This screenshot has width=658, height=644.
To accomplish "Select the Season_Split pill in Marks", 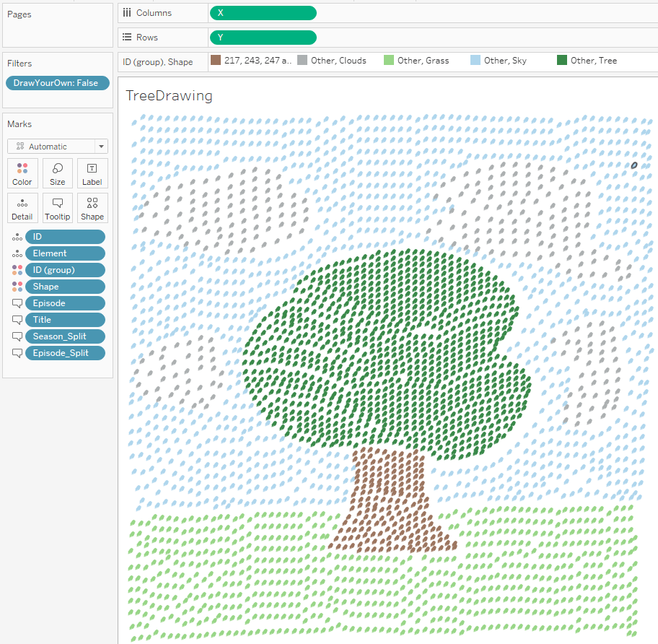I will click(x=65, y=336).
